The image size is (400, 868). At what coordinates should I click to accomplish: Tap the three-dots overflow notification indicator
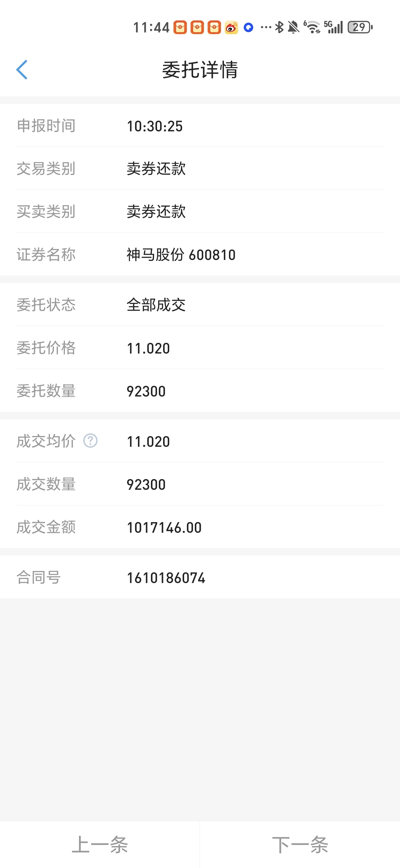266,27
